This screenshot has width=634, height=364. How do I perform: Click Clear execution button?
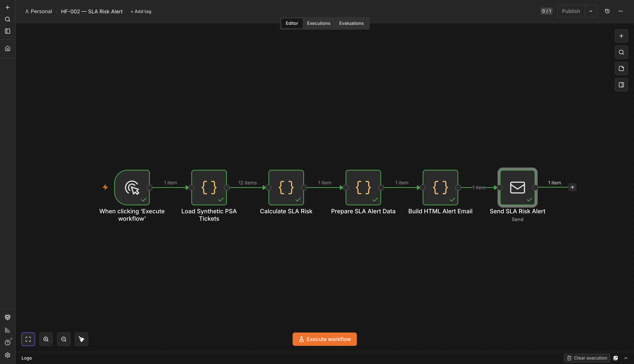pos(587,358)
